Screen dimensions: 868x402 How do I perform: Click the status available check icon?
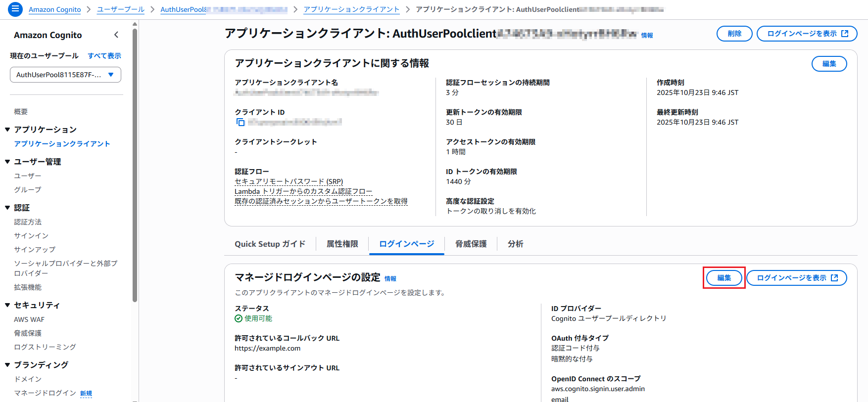tap(239, 318)
